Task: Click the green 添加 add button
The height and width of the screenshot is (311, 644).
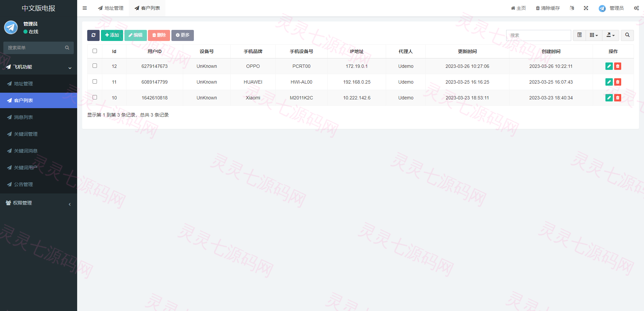Action: tap(112, 35)
